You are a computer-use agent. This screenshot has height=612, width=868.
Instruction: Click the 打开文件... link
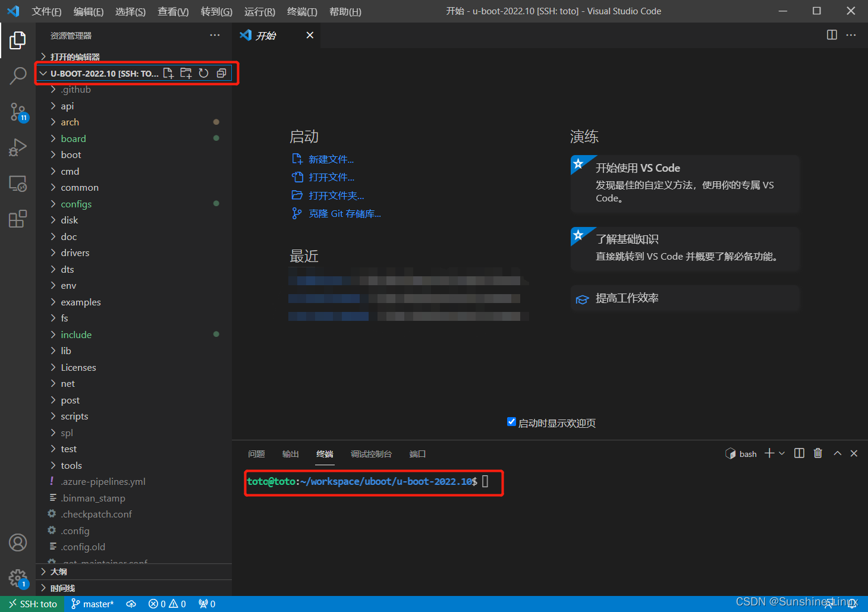331,177
